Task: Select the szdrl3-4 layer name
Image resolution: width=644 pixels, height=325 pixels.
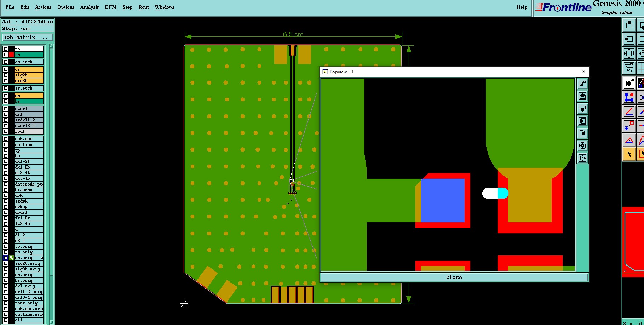Action: tap(29, 126)
